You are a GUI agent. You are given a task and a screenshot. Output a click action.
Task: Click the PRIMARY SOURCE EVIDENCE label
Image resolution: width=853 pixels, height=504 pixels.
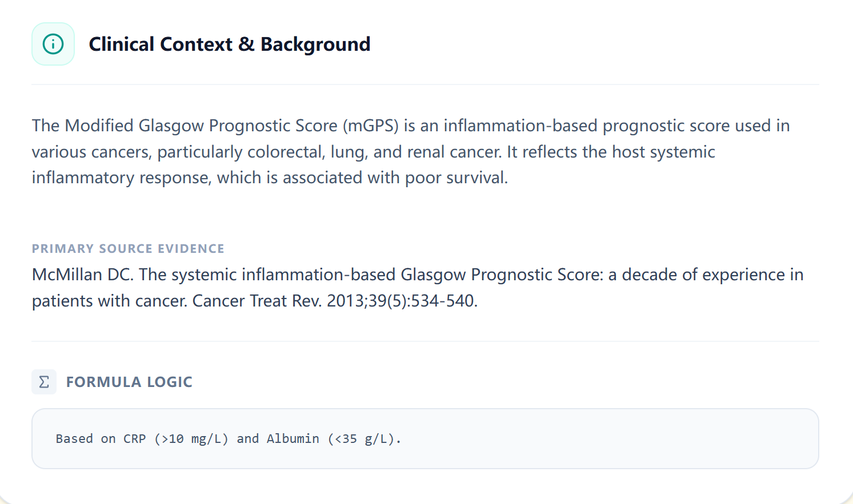coord(128,249)
